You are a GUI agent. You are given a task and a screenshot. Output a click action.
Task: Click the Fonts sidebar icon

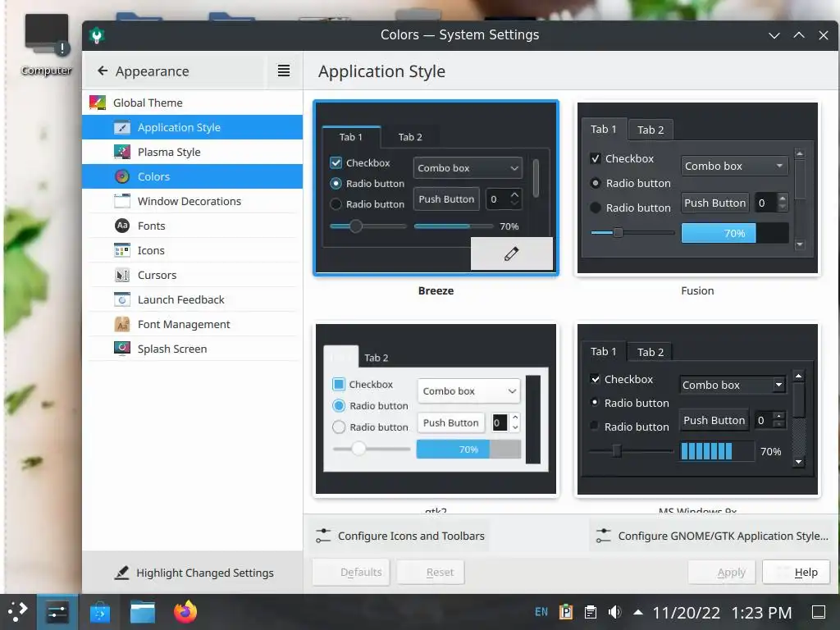point(122,226)
